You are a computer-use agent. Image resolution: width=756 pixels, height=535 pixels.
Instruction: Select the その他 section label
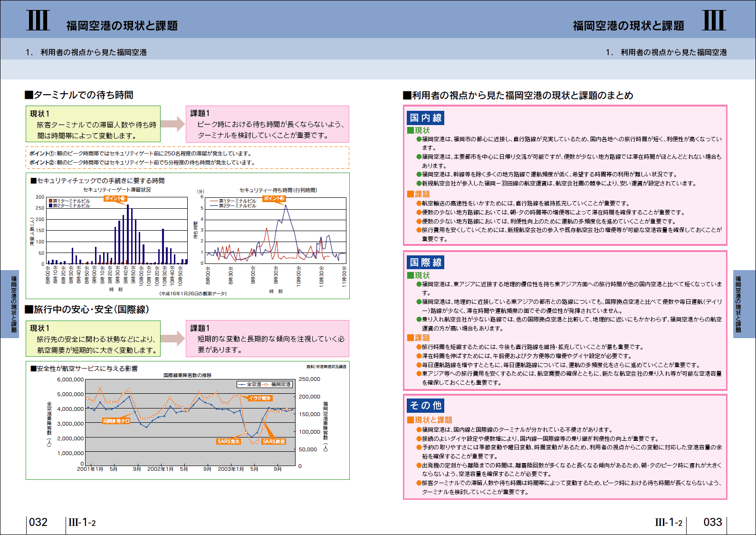tap(426, 405)
